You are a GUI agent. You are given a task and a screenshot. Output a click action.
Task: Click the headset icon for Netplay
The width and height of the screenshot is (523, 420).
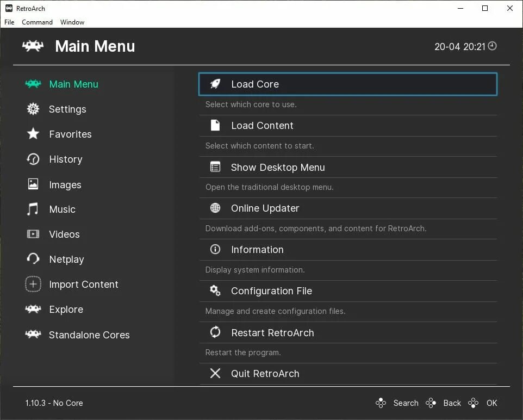tap(33, 260)
